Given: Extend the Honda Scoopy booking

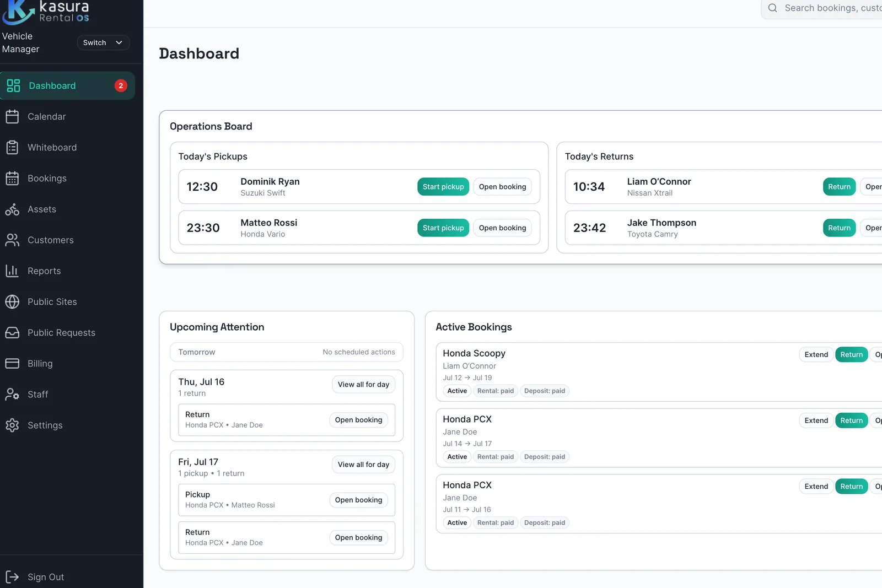Looking at the screenshot, I should [x=816, y=354].
